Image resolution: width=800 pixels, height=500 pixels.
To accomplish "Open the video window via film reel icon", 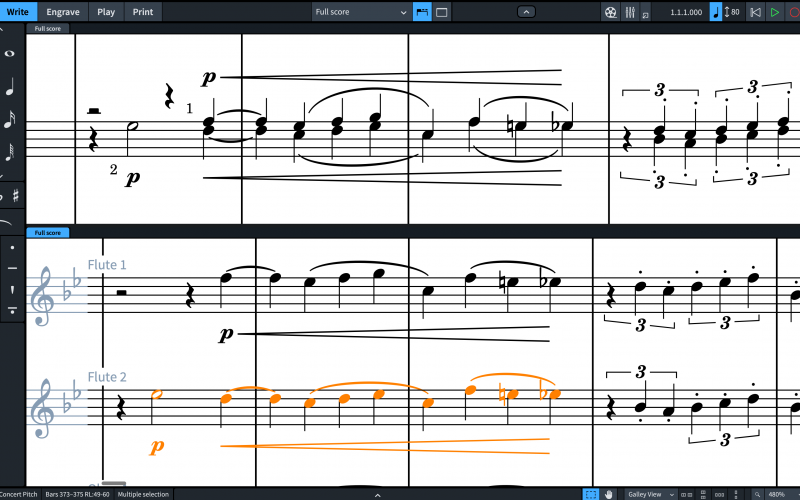I will 610,12.
